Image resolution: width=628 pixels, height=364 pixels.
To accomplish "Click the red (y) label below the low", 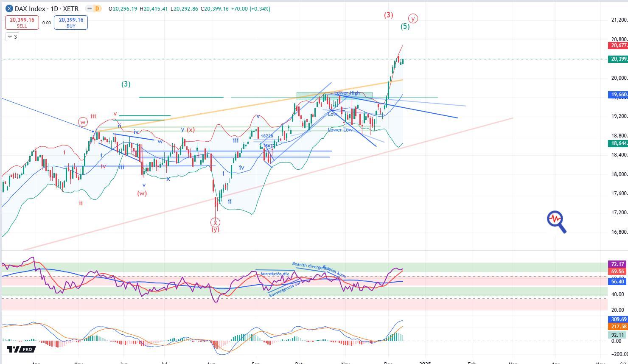I will tap(216, 230).
